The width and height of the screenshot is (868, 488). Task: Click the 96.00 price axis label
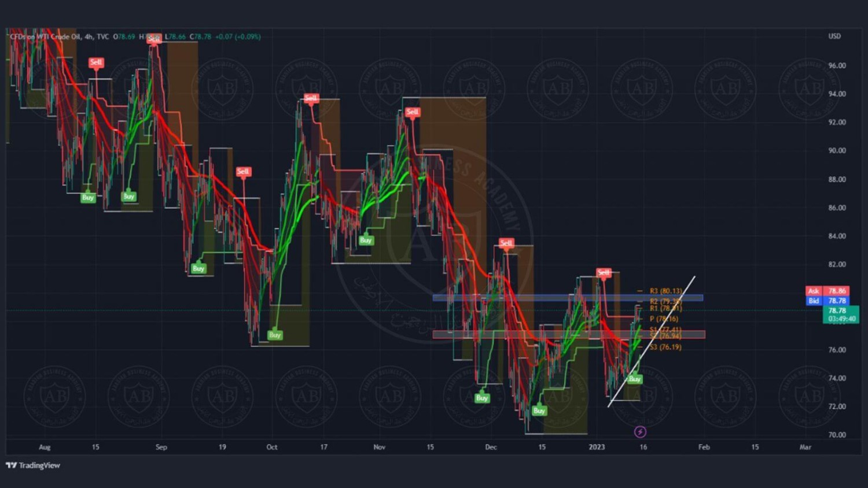click(x=837, y=65)
